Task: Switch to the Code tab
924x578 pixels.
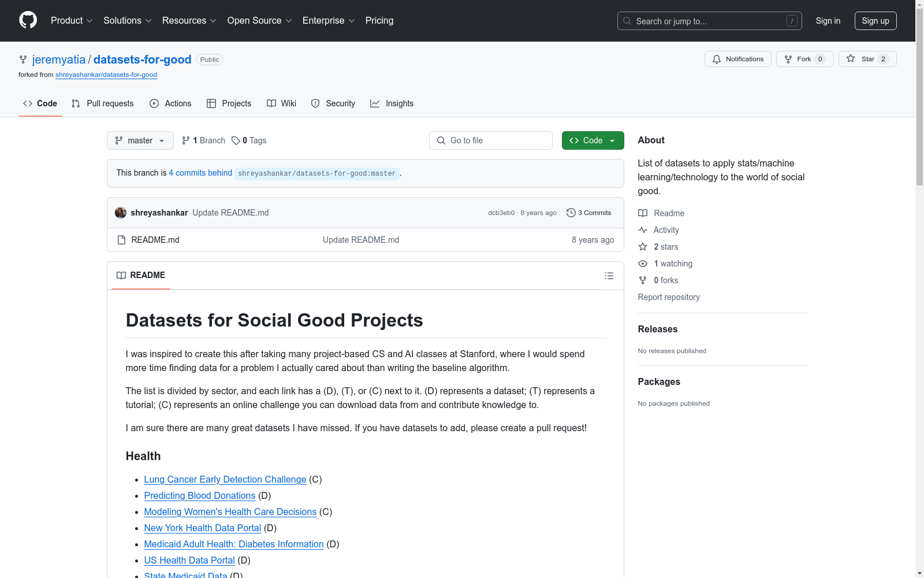Action: [40, 103]
